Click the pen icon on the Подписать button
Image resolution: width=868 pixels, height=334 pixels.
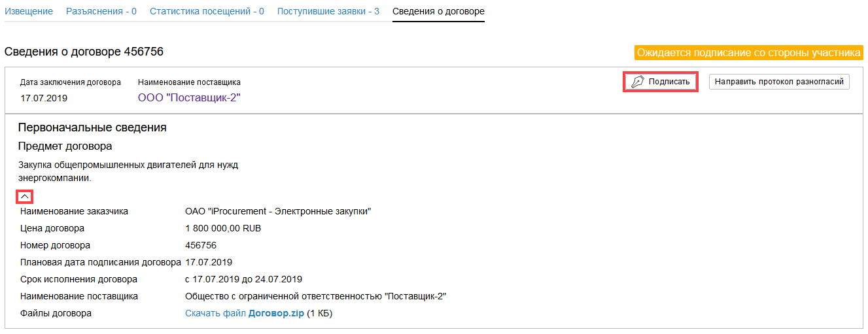point(637,82)
